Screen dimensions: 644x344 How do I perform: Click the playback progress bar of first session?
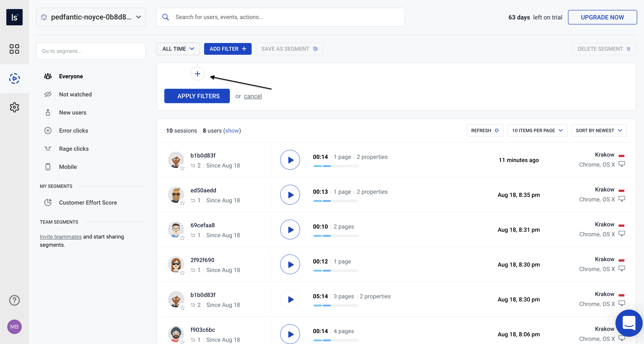tap(336, 166)
